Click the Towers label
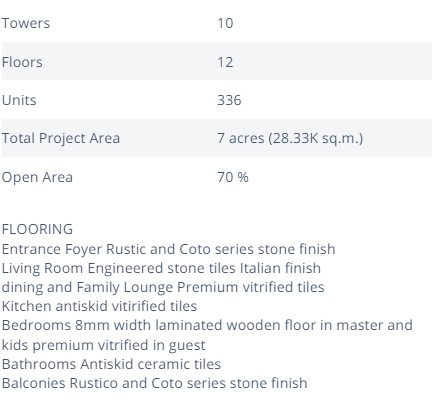This screenshot has width=438, height=400. point(26,23)
